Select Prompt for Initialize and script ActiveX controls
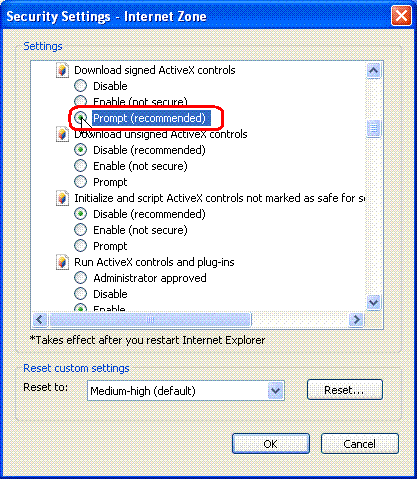Image resolution: width=417 pixels, height=479 pixels. coord(80,246)
